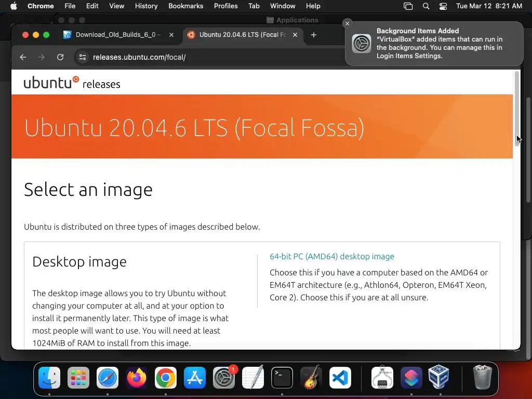Launch Safari from the Dock
Viewport: 532px width, 399px height.
[108, 378]
